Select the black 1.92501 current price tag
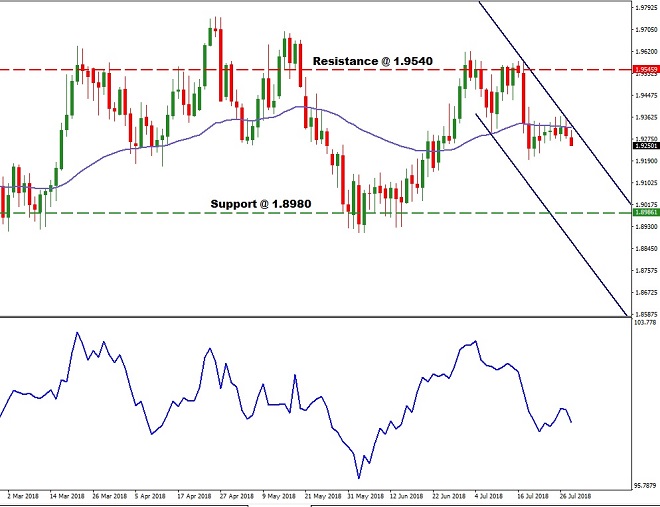The image size is (660, 507). click(646, 146)
